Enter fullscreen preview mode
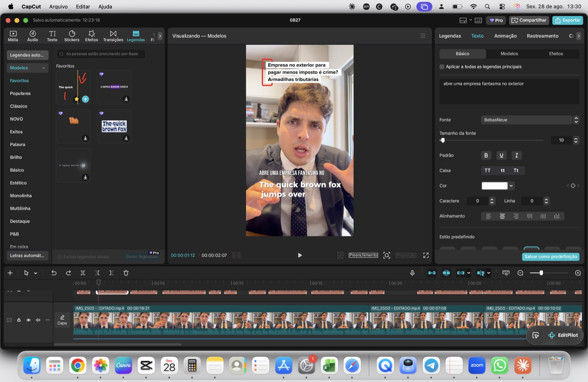Image resolution: width=588 pixels, height=382 pixels. click(x=426, y=255)
